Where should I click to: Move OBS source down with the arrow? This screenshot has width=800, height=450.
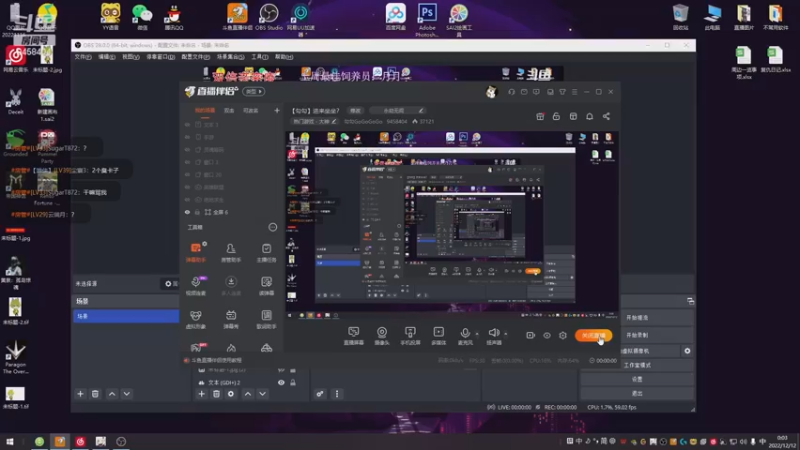(x=262, y=394)
